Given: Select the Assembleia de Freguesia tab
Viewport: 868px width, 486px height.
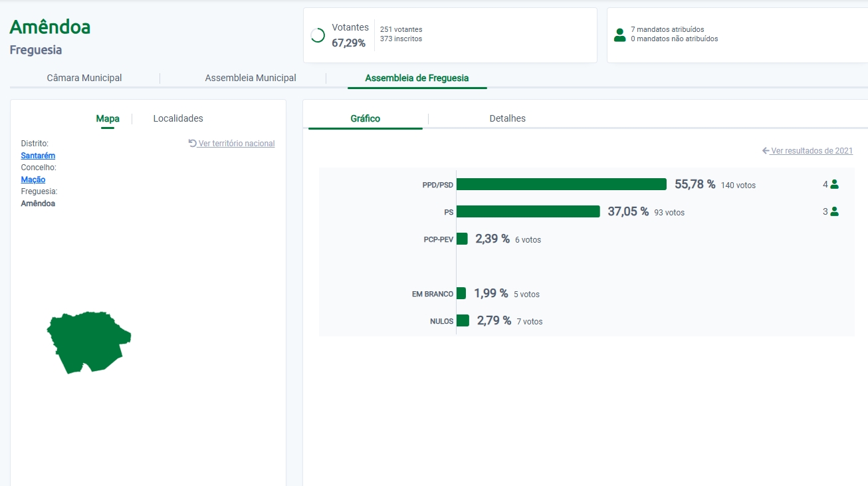Looking at the screenshot, I should pyautogui.click(x=417, y=78).
